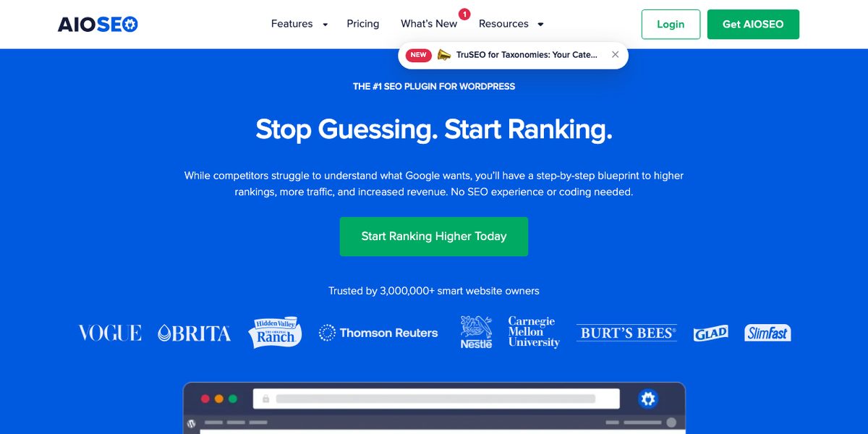Screen dimensions: 868x434
Task: Click the AIOSEO logo in the header
Action: tap(98, 24)
